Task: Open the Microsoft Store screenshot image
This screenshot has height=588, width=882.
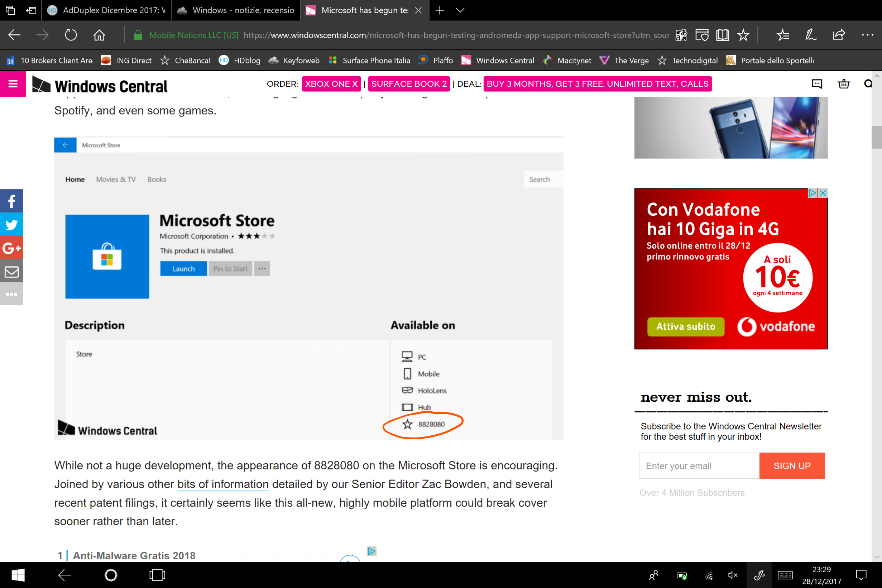Action: [308, 288]
